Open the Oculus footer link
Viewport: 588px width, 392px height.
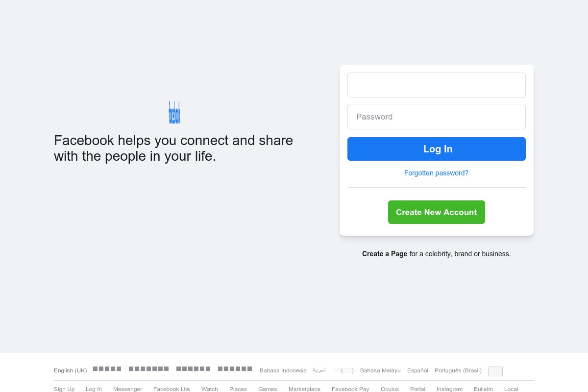pos(390,389)
